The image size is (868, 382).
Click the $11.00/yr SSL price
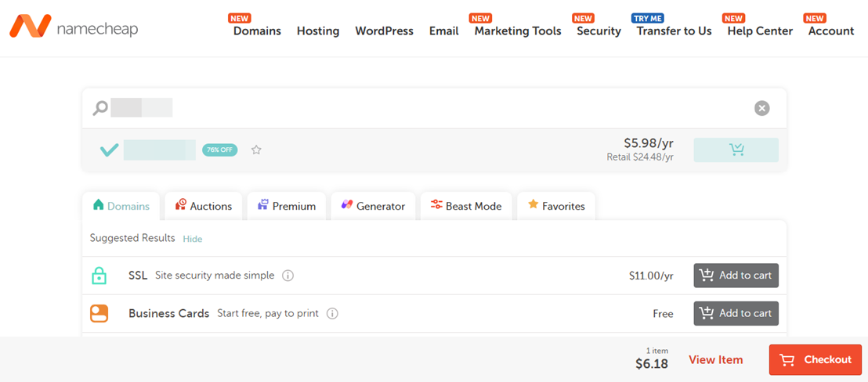pos(651,276)
